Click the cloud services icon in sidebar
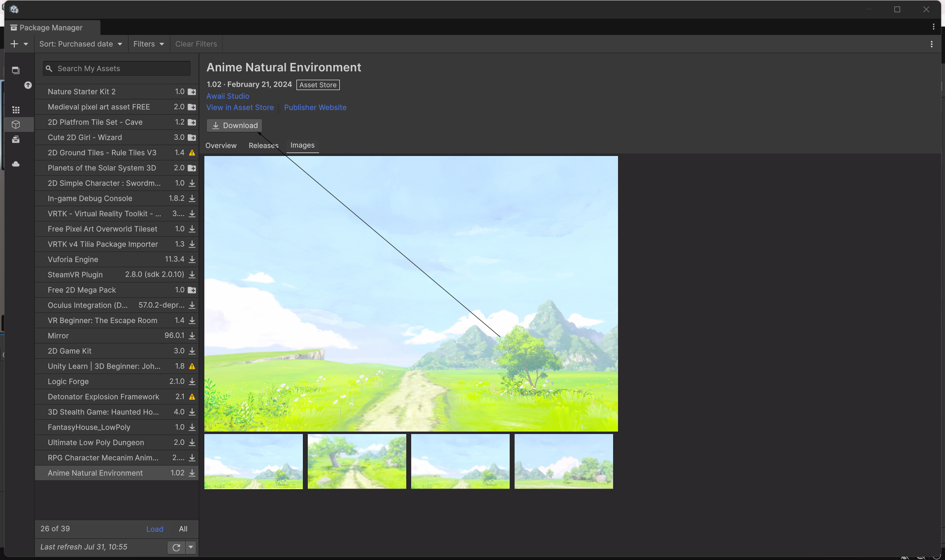The width and height of the screenshot is (945, 560). click(16, 164)
